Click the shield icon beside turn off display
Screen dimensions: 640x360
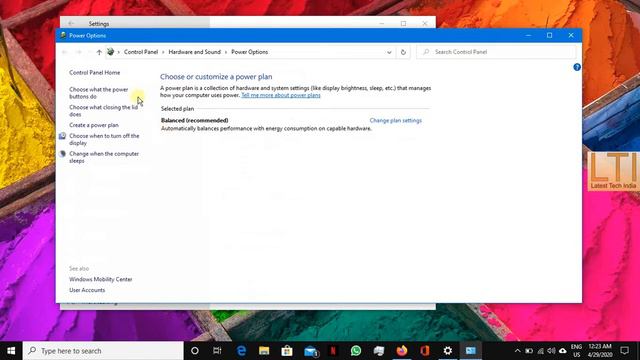click(62, 136)
